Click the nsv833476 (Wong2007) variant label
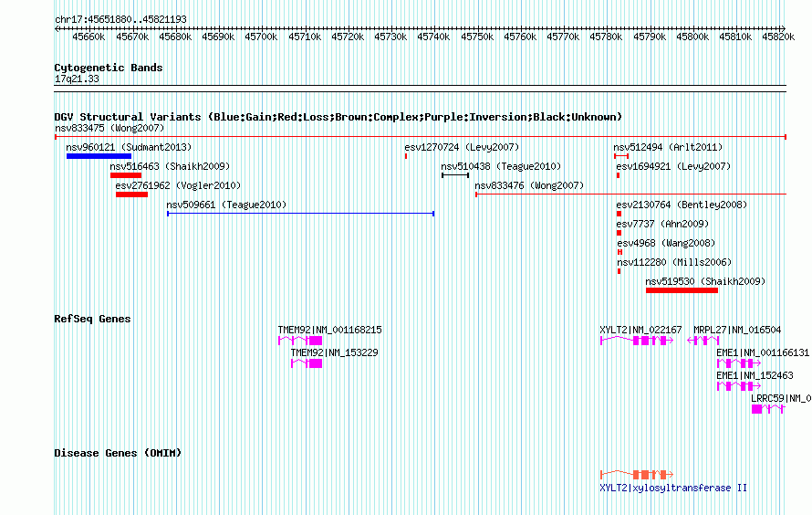812x515 pixels. click(529, 185)
